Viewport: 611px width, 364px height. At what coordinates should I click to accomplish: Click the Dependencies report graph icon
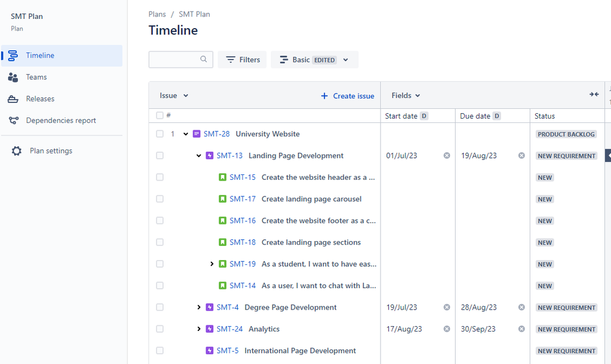click(13, 121)
